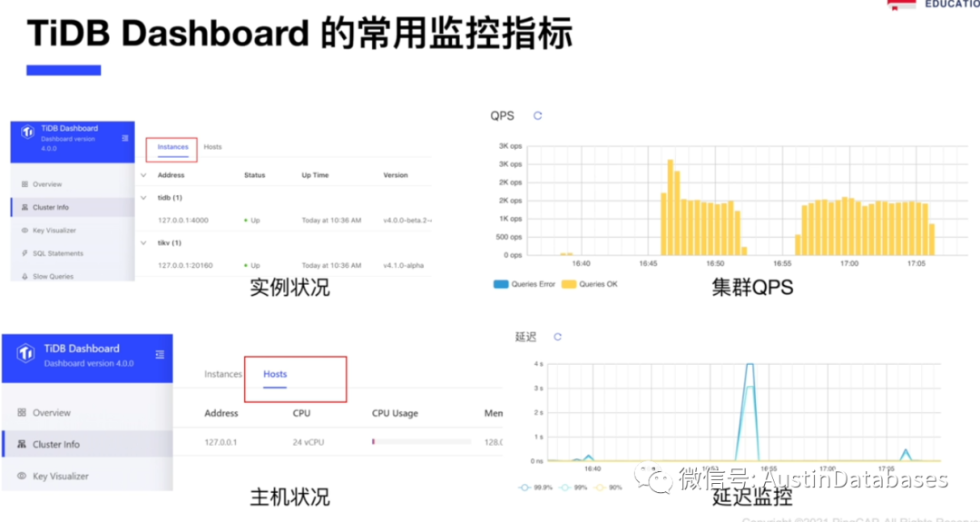This screenshot has height=522, width=980.
Task: Collapse the tidb (1) instance group
Action: tap(143, 198)
